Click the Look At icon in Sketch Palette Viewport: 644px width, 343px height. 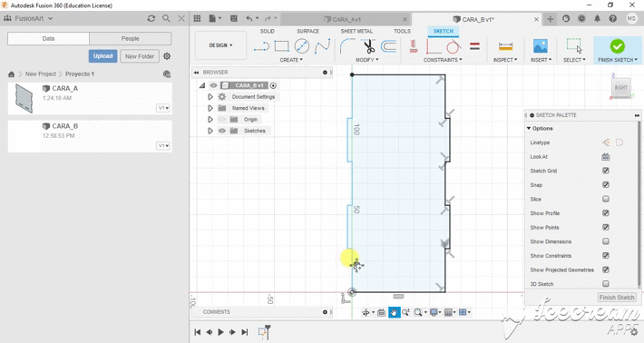(x=605, y=156)
